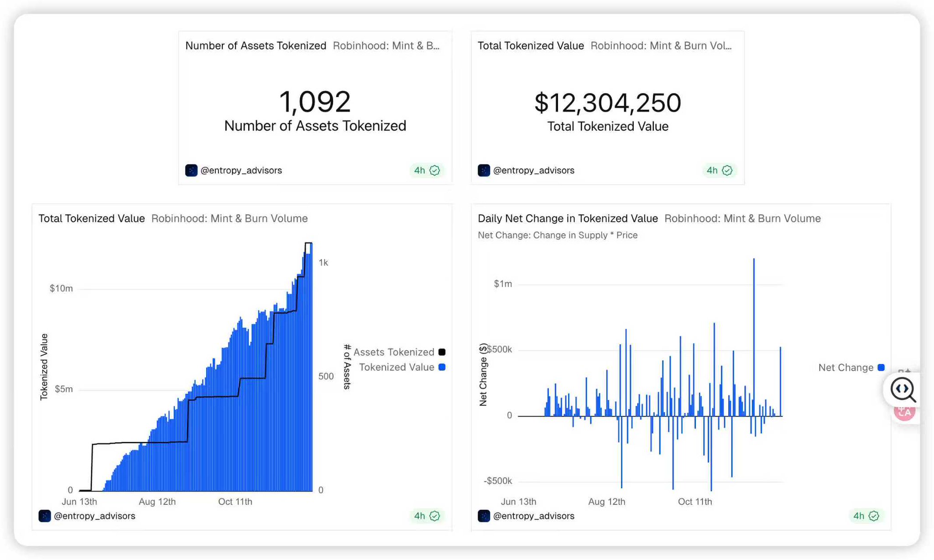Click 4h refresh check icon on Assets Tokenized card

[435, 171]
